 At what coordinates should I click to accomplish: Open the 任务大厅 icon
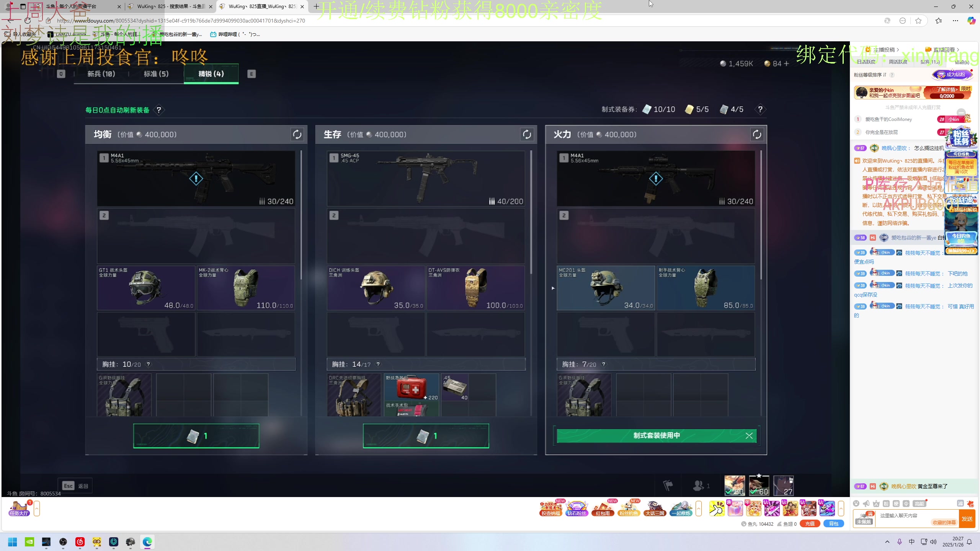tap(19, 509)
